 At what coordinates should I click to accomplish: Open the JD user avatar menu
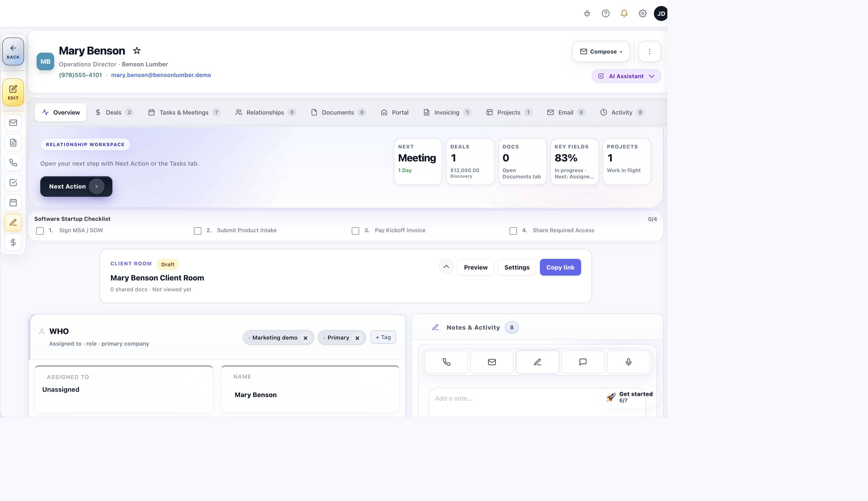point(661,13)
